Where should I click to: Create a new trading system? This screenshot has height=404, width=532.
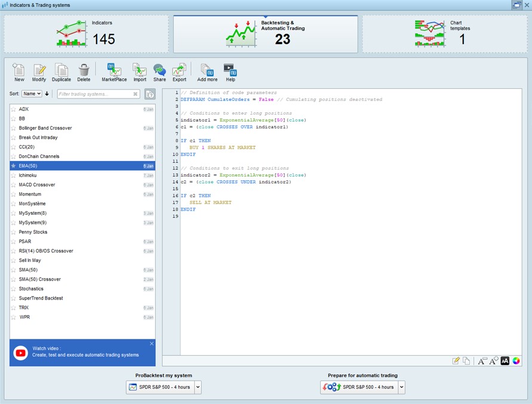[18, 70]
